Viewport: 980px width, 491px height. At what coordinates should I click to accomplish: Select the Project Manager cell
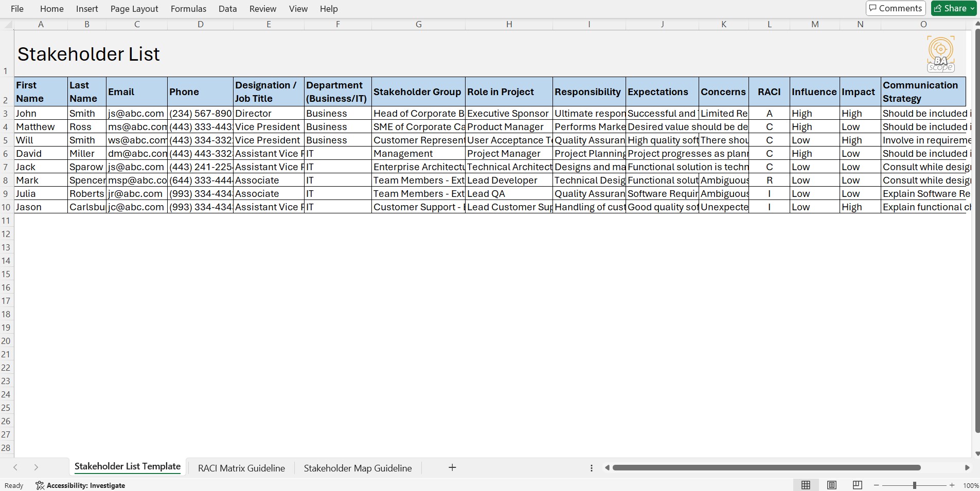[x=509, y=153]
